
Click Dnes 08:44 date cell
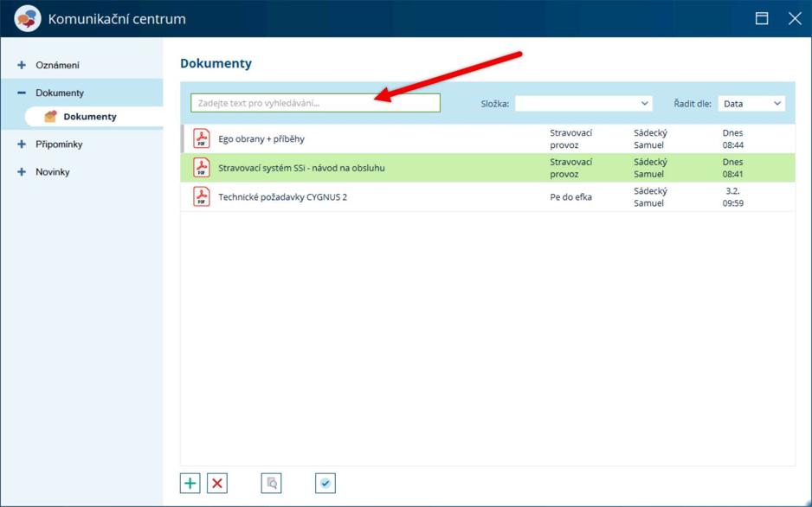pos(732,138)
